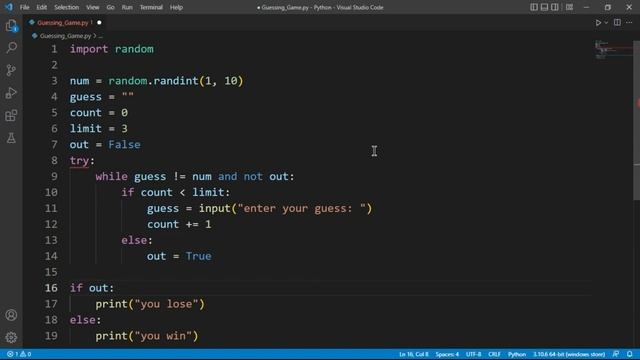Open the notifications bell in status bar
This screenshot has width=640, height=360.
pyautogui.click(x=630, y=354)
